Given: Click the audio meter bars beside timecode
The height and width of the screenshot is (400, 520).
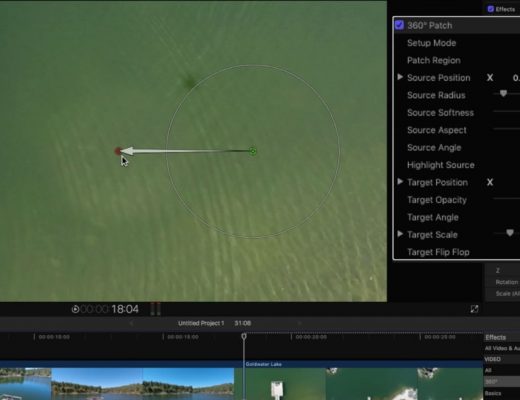Looking at the screenshot, I should click(155, 309).
